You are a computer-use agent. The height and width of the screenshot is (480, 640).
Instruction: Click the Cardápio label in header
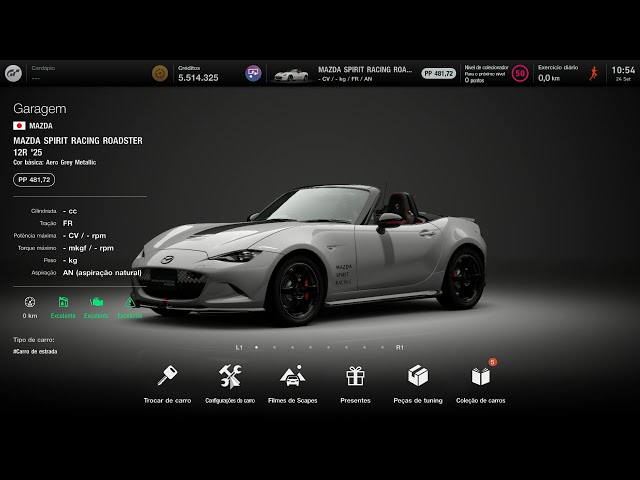(43, 68)
